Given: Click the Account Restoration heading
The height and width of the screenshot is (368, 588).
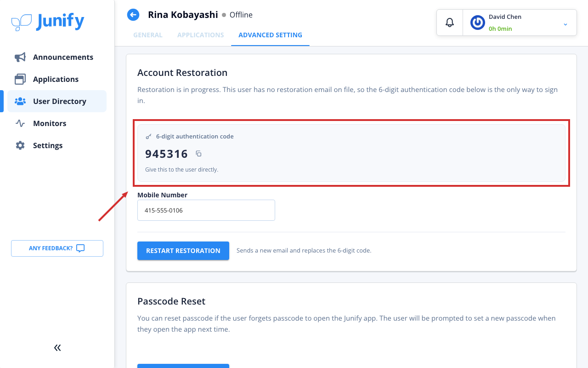Looking at the screenshot, I should click(x=182, y=73).
